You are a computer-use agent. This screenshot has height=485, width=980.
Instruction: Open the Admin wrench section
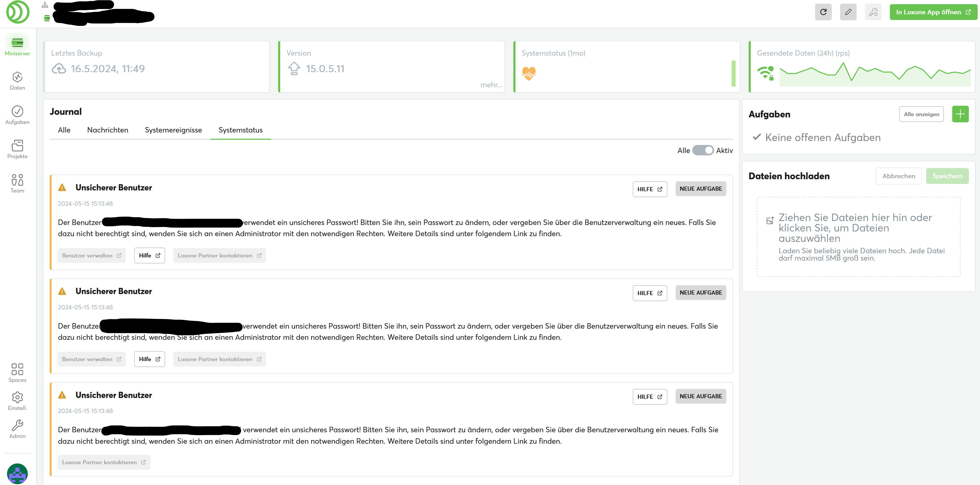click(17, 429)
